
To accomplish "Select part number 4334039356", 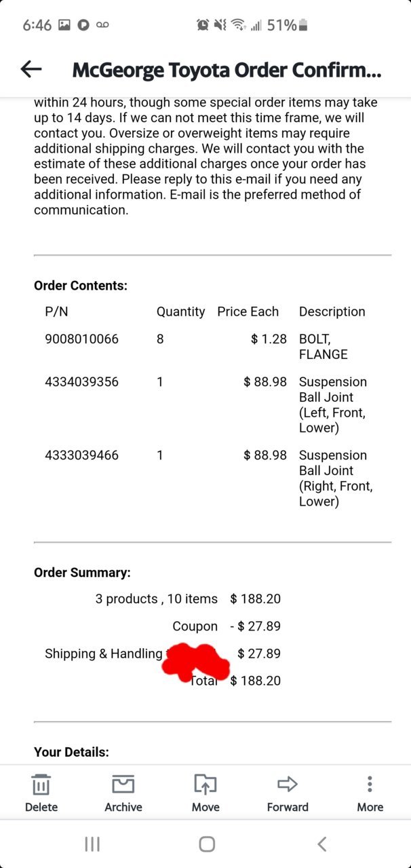I will coord(81,382).
